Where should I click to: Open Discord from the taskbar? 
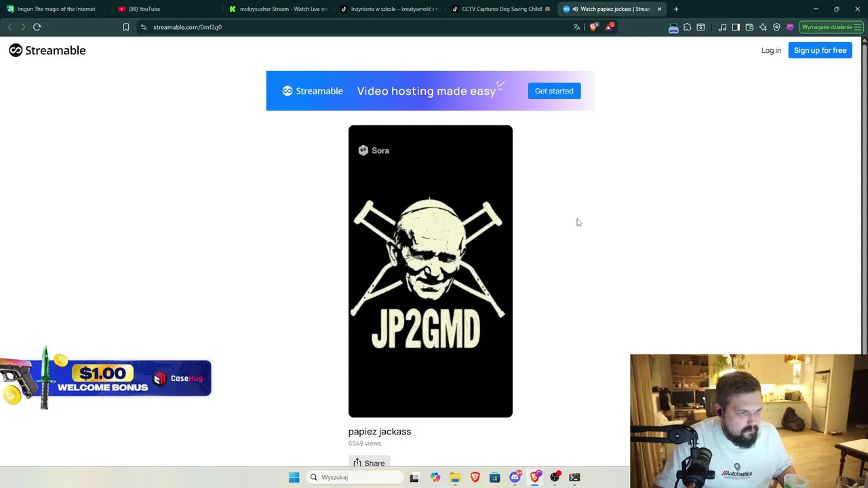point(515,477)
